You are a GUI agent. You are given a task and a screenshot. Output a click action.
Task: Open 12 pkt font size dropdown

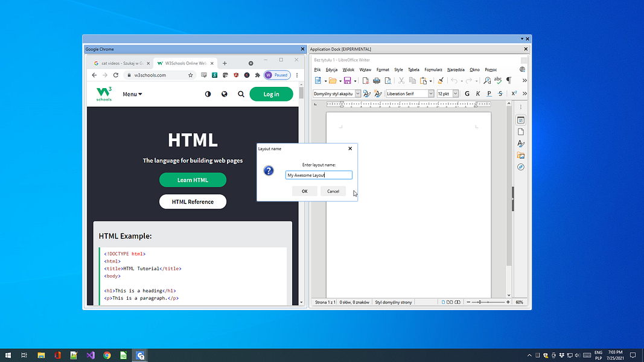click(456, 94)
